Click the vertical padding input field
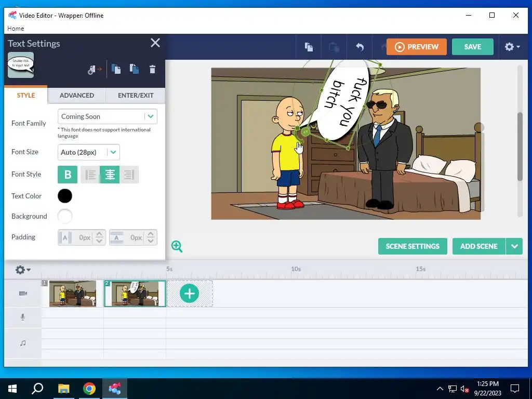This screenshot has height=399, width=532. tap(133, 237)
